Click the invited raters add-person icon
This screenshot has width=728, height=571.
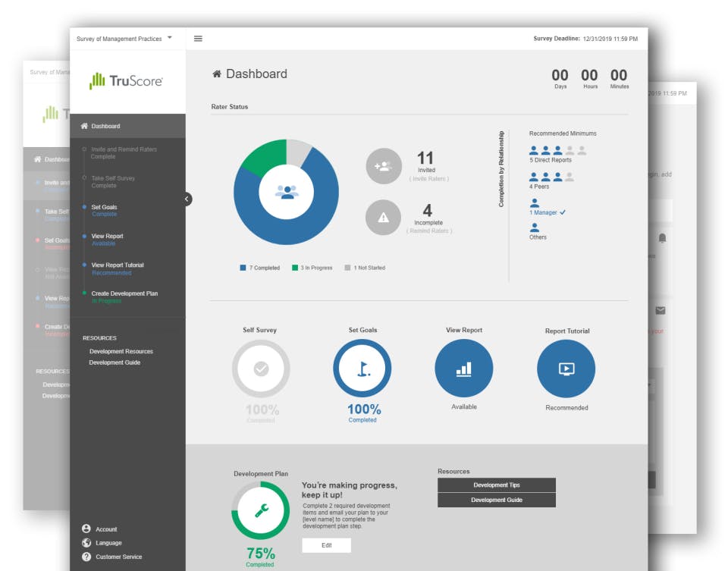383,165
